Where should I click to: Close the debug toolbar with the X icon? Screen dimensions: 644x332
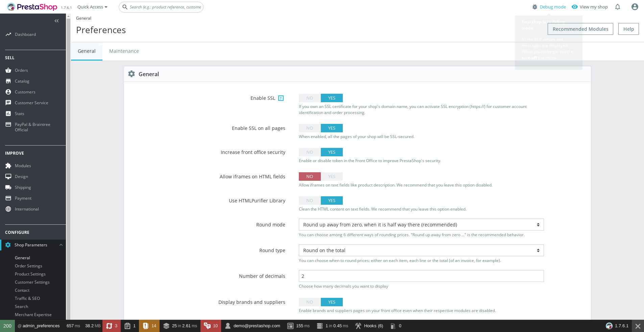click(638, 326)
